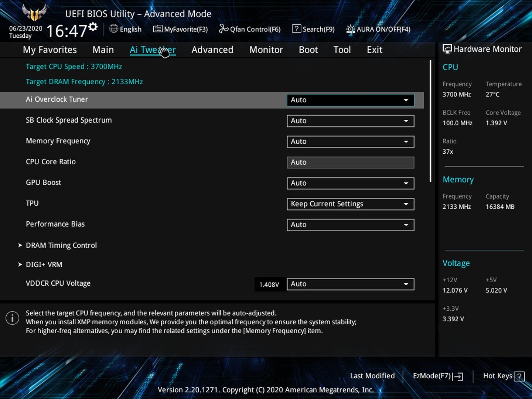
Task: Click the info icon in help panel
Action: [12, 318]
